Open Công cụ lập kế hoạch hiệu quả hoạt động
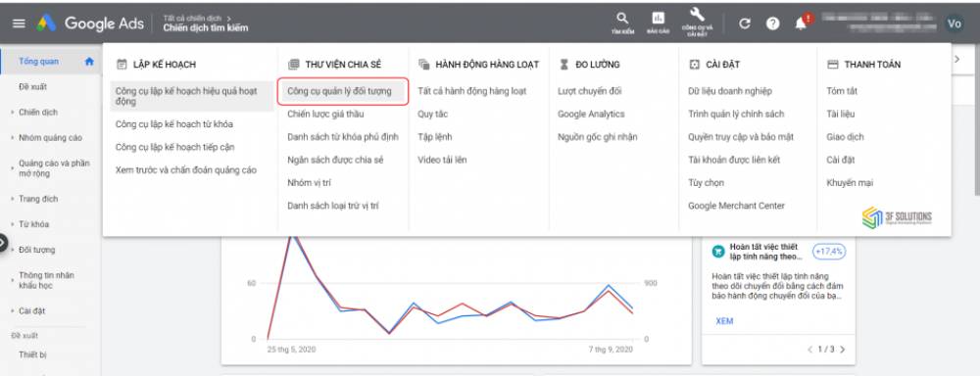Viewport: 980px width, 376px height. [192, 96]
